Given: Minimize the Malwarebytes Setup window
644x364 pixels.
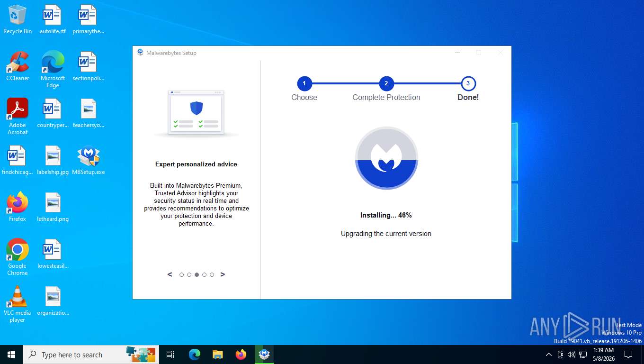Looking at the screenshot, I should 457,53.
